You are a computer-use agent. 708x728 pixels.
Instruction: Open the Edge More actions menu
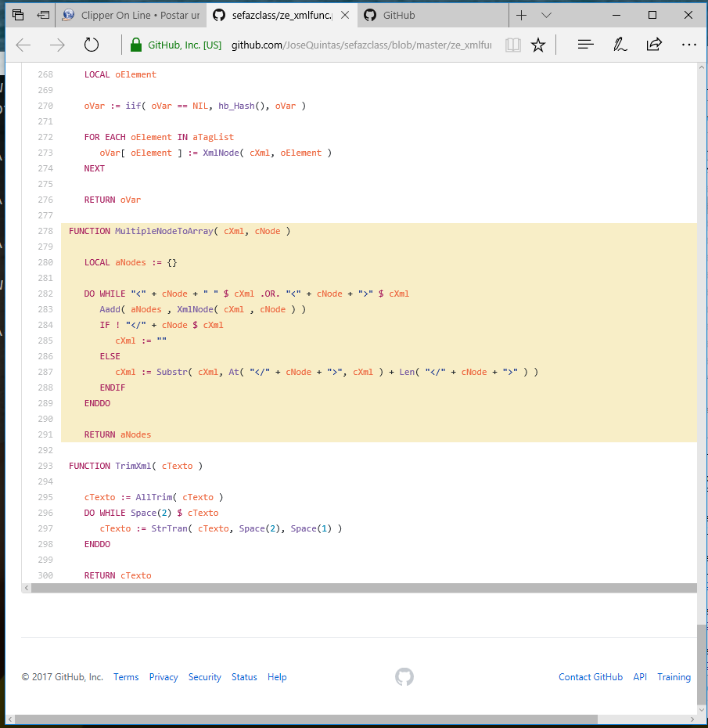point(688,45)
